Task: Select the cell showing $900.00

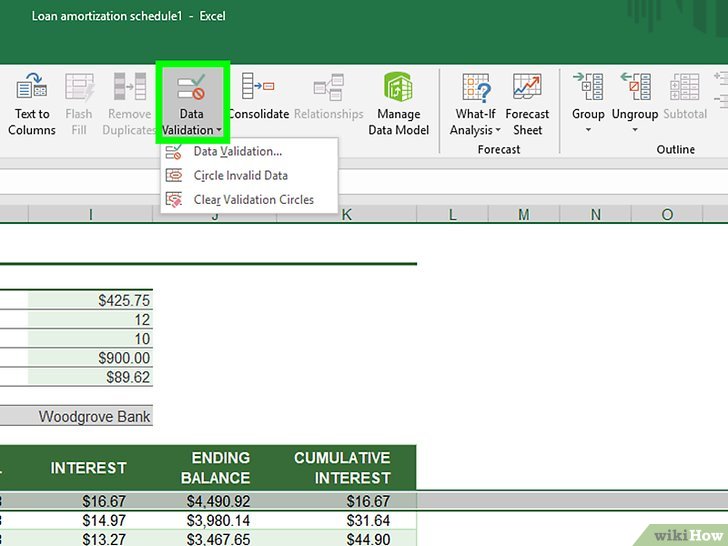Action: pyautogui.click(x=91, y=358)
